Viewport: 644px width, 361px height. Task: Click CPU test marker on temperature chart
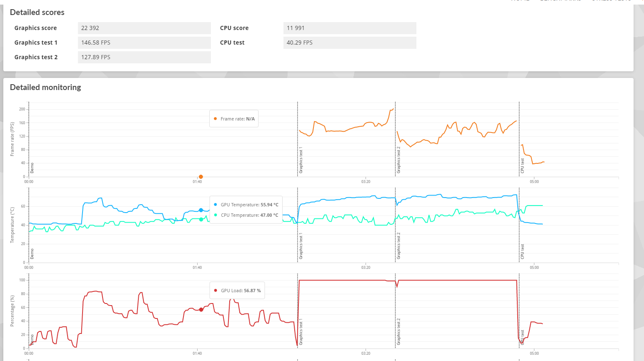pyautogui.click(x=522, y=251)
